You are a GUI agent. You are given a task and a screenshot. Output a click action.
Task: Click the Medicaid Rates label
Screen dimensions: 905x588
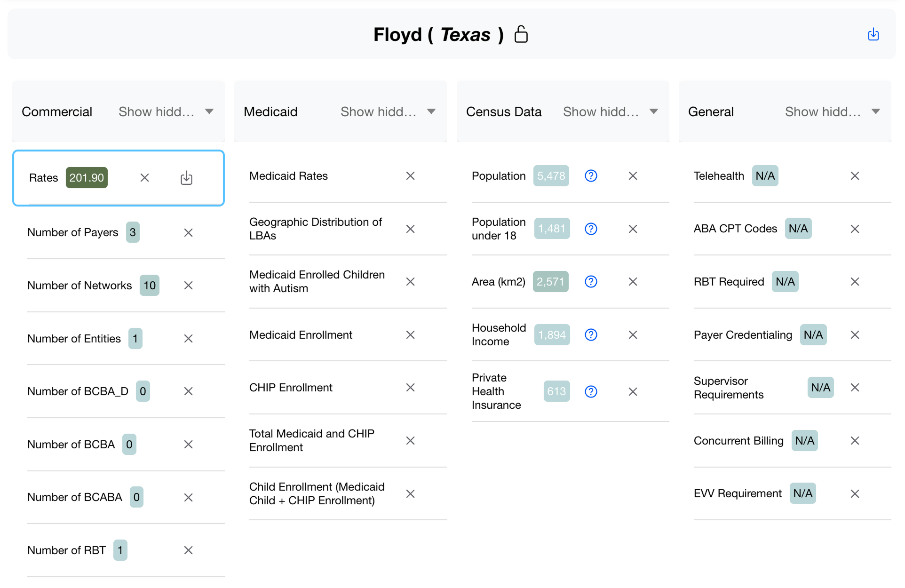pos(288,176)
